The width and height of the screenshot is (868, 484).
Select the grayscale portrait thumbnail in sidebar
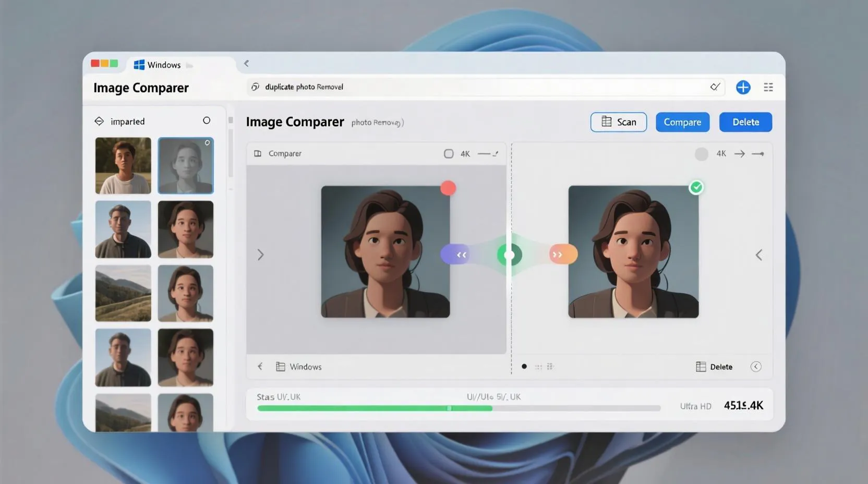tap(185, 165)
